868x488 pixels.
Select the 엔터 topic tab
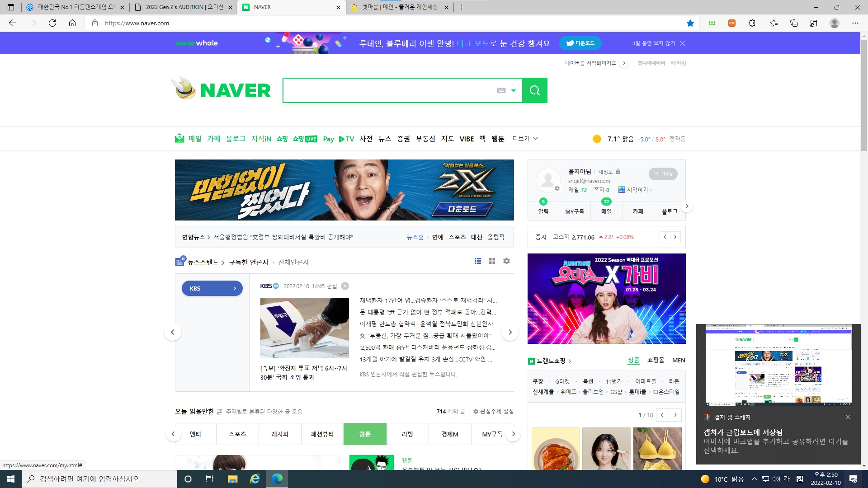pos(195,434)
